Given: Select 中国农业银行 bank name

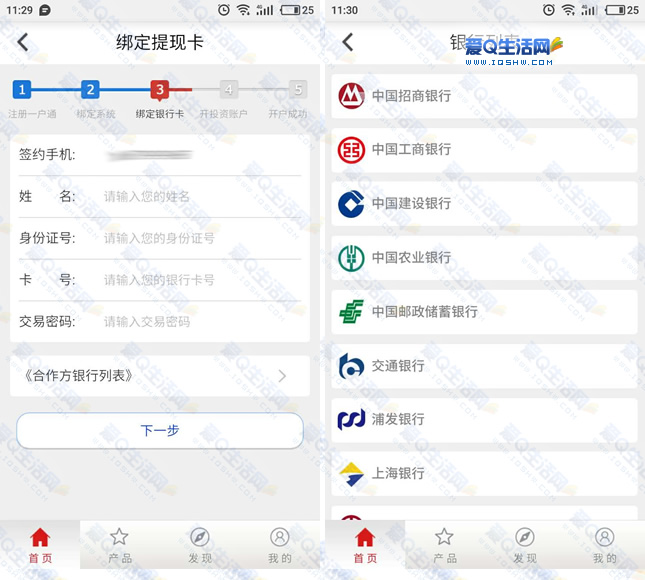Looking at the screenshot, I should coord(411,258).
